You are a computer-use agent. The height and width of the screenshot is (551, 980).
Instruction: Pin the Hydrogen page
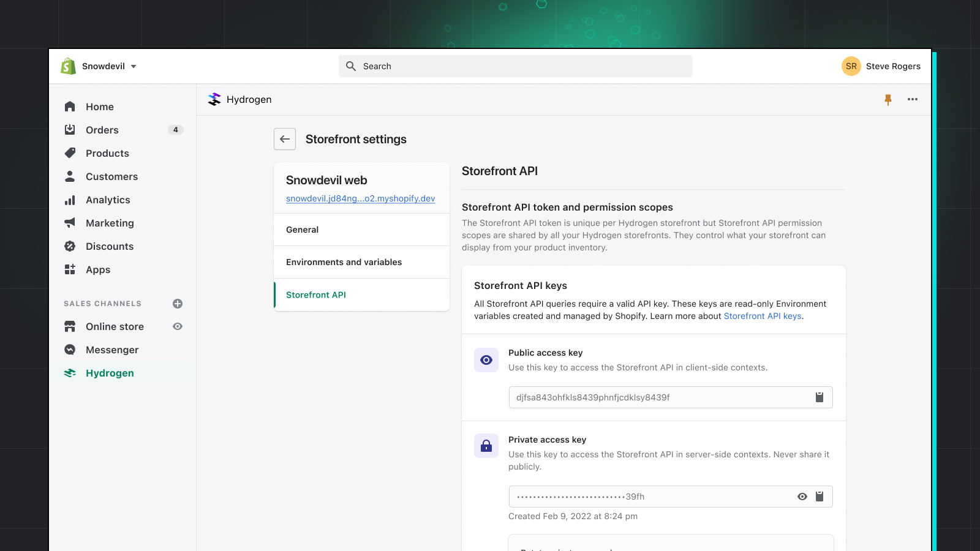coord(888,99)
